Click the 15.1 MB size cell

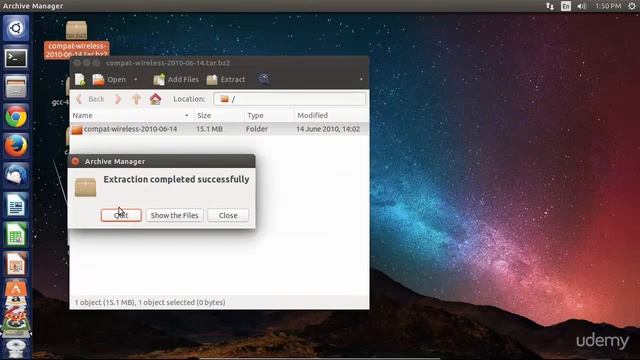[x=209, y=129]
